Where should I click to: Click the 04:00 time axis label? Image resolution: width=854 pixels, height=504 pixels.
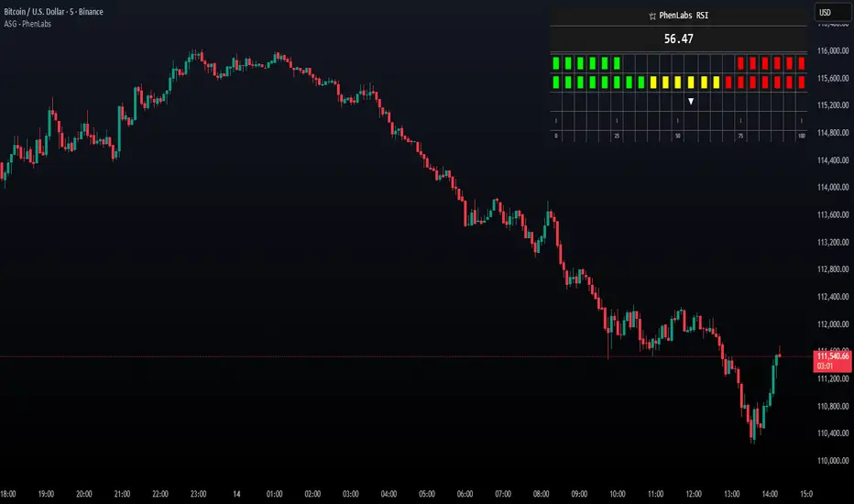[x=389, y=494]
